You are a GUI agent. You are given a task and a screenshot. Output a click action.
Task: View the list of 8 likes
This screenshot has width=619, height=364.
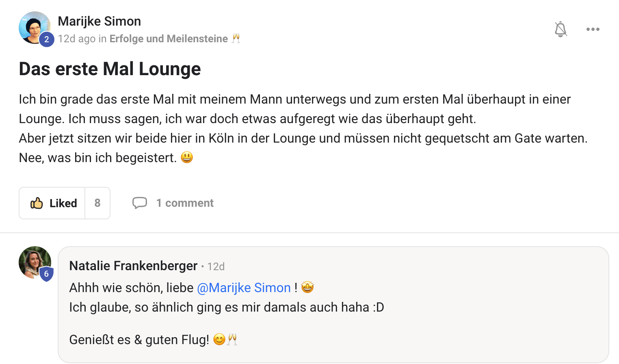[97, 203]
